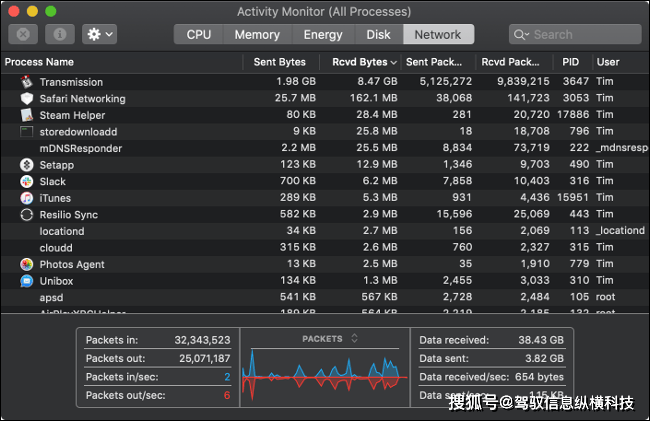Click PID 17886 cell
Viewport: 650px width, 421px height.
coord(573,114)
